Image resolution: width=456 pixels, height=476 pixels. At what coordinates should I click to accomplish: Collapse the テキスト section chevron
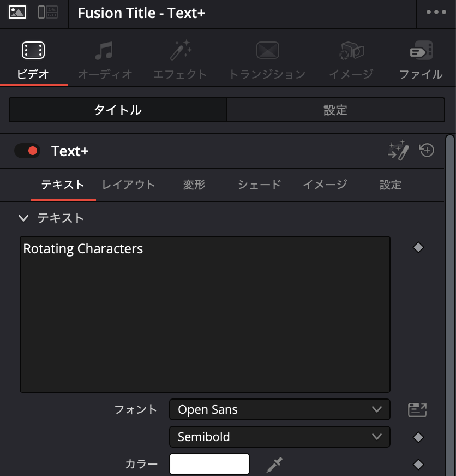coord(23,218)
